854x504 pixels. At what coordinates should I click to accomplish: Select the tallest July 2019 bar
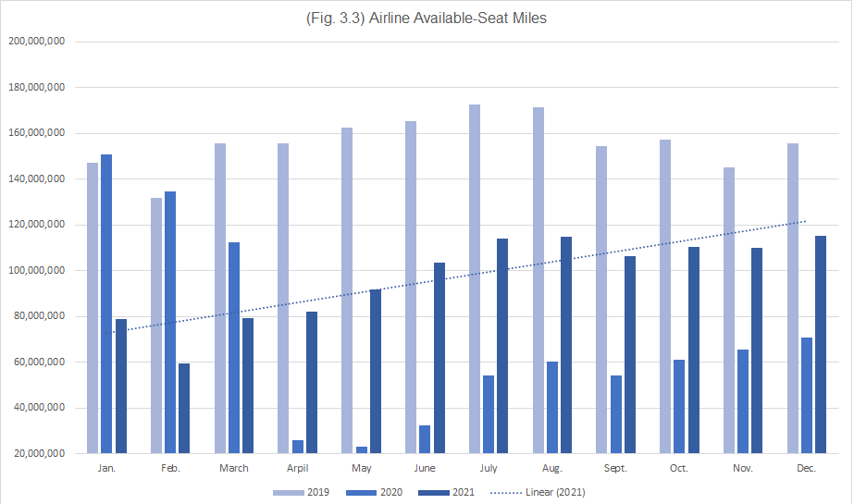click(475, 278)
